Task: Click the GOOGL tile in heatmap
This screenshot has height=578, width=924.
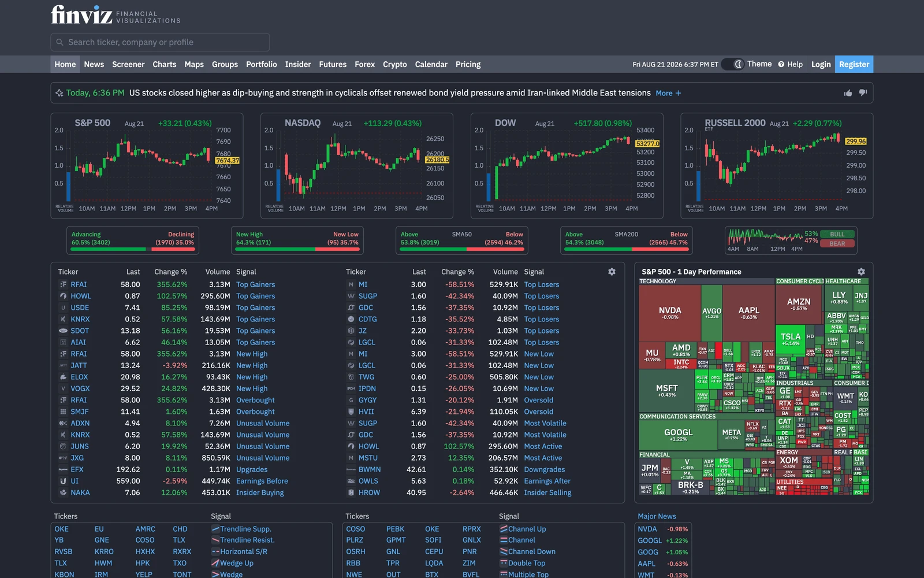Action: point(678,435)
